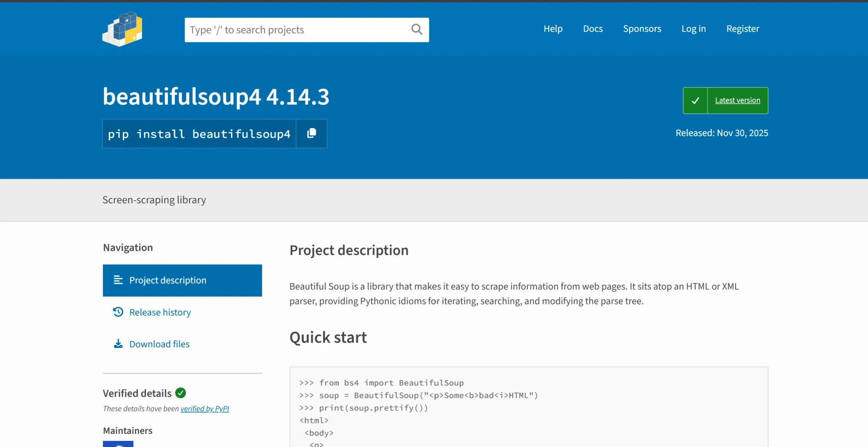Click the Maintainers heading
The height and width of the screenshot is (447, 868).
coord(128,430)
